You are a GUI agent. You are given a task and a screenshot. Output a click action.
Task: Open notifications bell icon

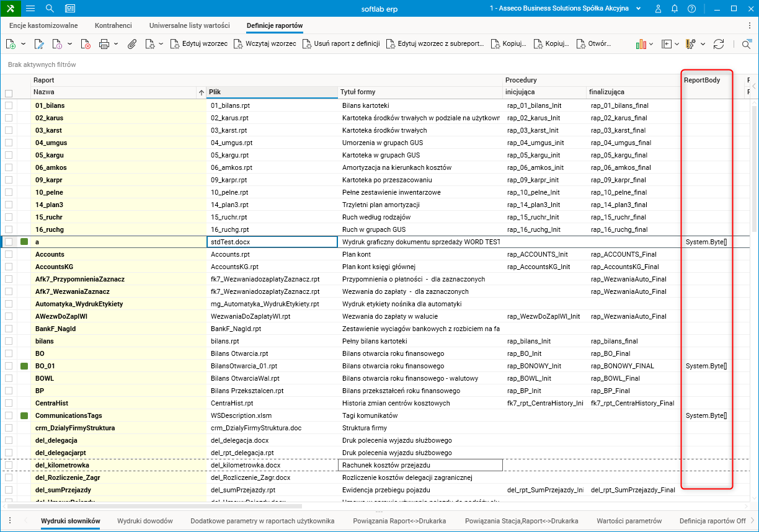[x=675, y=9]
